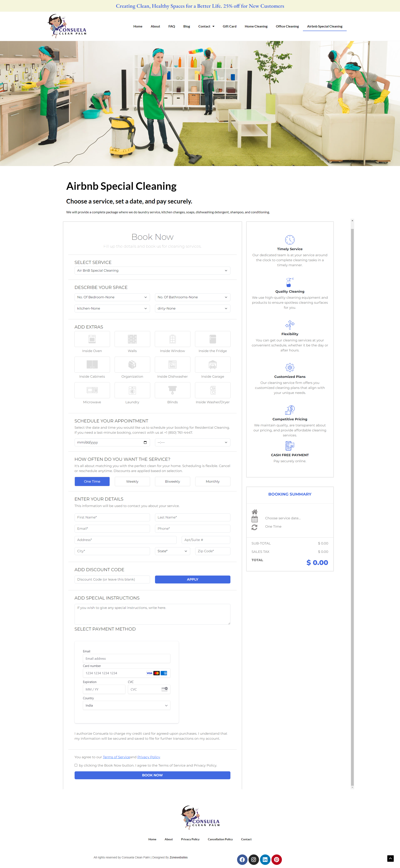The width and height of the screenshot is (400, 868).
Task: Open the Gift Card menu item
Action: pyautogui.click(x=230, y=26)
